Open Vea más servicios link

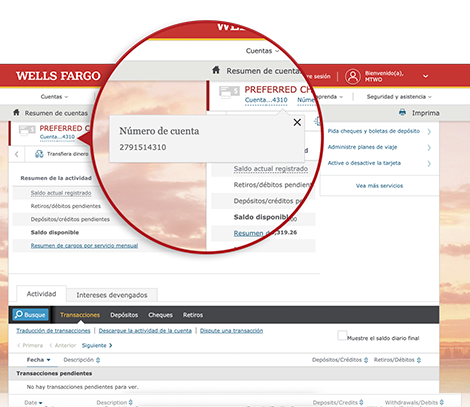tap(379, 186)
